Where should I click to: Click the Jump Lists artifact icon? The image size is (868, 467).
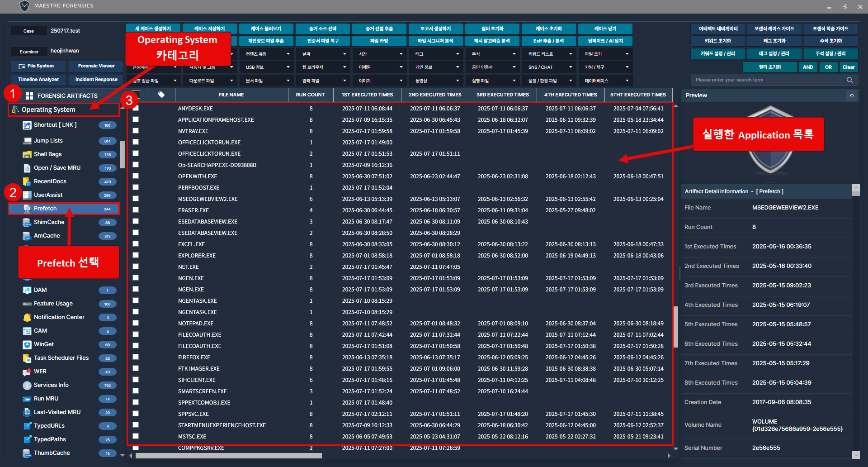coord(27,141)
